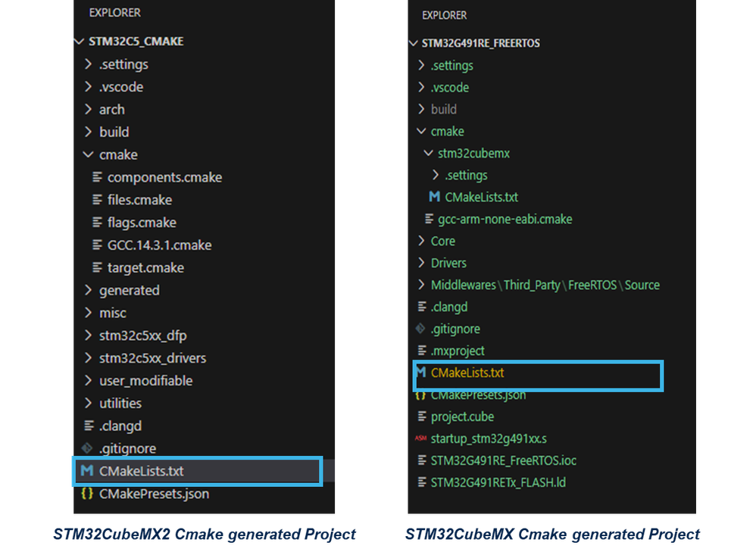Collapse the STM32G491RE_FREERTOS root folder
The image size is (756, 552).
tap(413, 43)
